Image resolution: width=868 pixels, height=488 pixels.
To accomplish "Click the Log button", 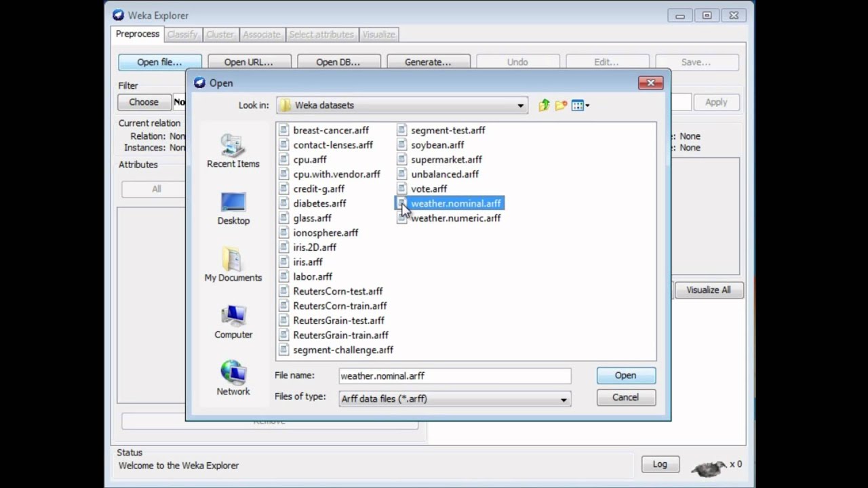I will 660,464.
